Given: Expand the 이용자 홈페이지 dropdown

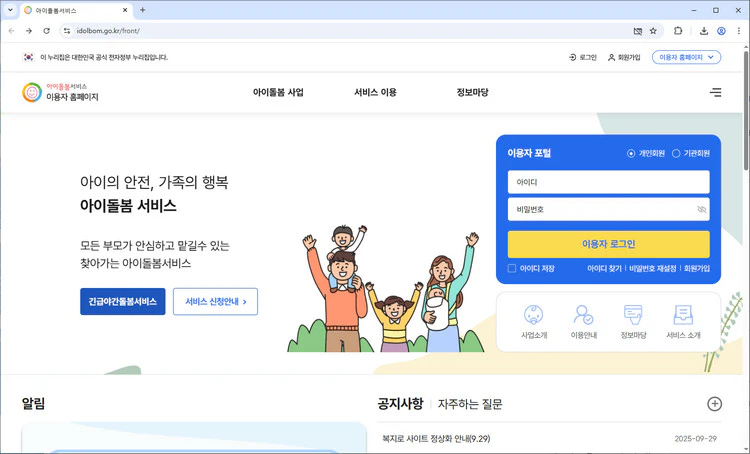Looking at the screenshot, I should (686, 57).
